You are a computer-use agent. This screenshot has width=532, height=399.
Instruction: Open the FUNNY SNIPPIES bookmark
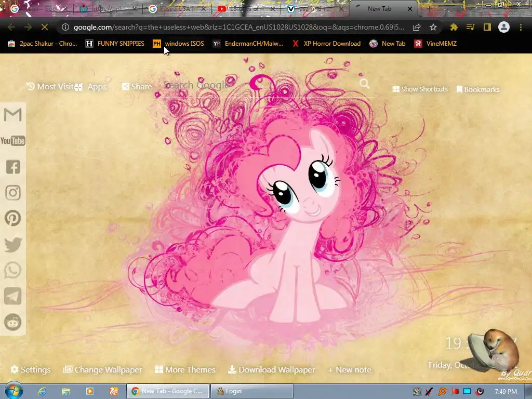tap(115, 44)
